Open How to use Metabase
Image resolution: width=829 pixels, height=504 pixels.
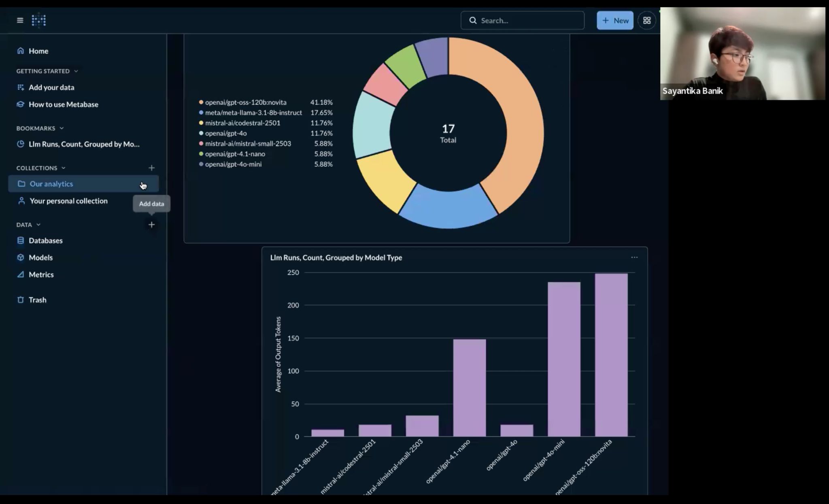pyautogui.click(x=64, y=104)
